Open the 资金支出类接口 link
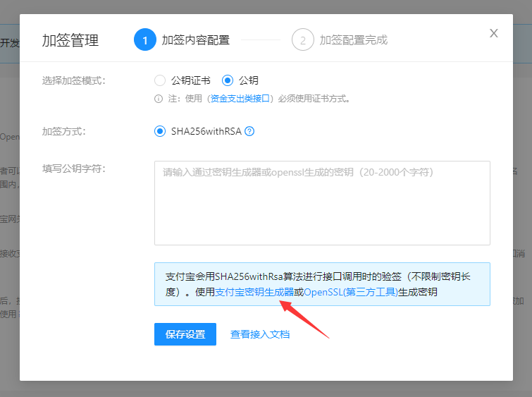532x397 pixels. pos(240,99)
